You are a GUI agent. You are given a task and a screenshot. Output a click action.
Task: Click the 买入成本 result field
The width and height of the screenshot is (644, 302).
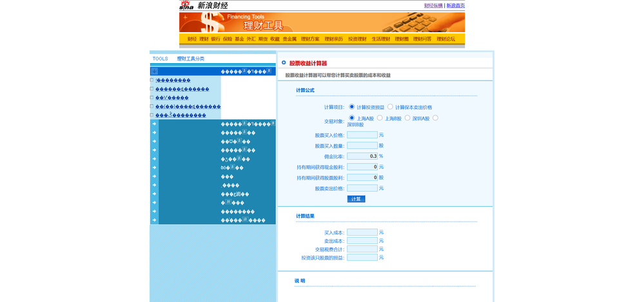pos(362,232)
